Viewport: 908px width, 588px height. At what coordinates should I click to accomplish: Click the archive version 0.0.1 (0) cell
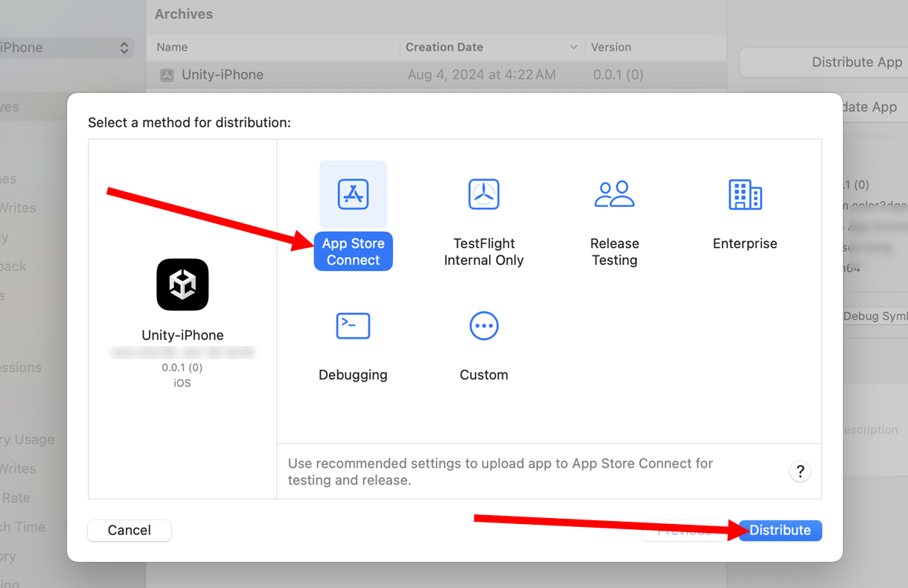[618, 74]
